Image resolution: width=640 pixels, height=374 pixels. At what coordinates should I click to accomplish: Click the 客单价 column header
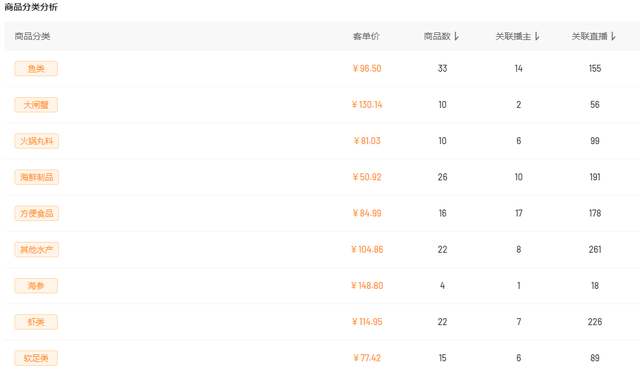[366, 36]
